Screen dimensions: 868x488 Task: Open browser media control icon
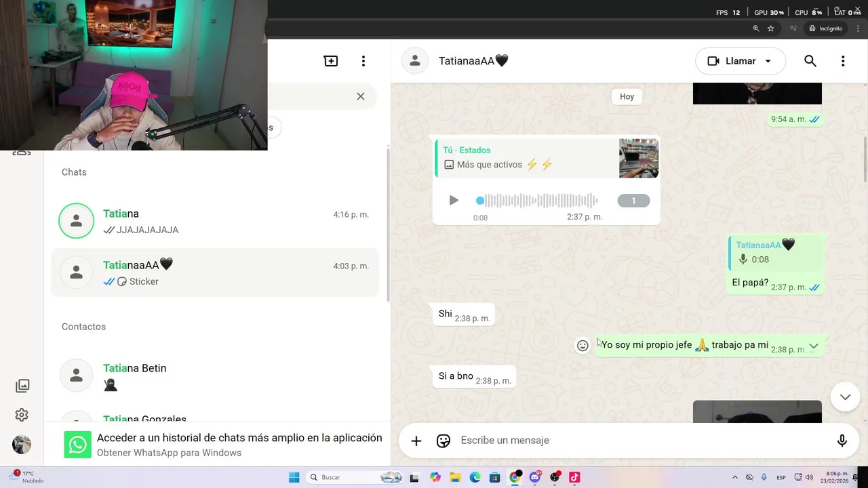793,28
